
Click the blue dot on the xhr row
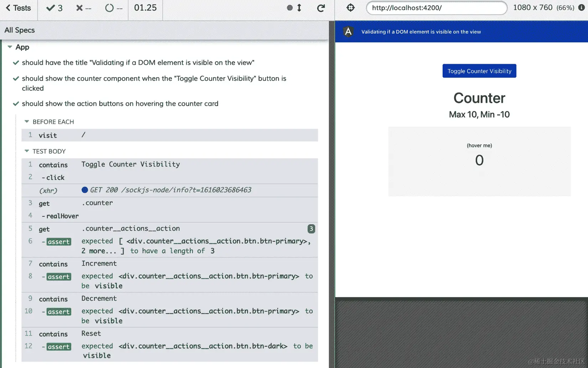85,190
